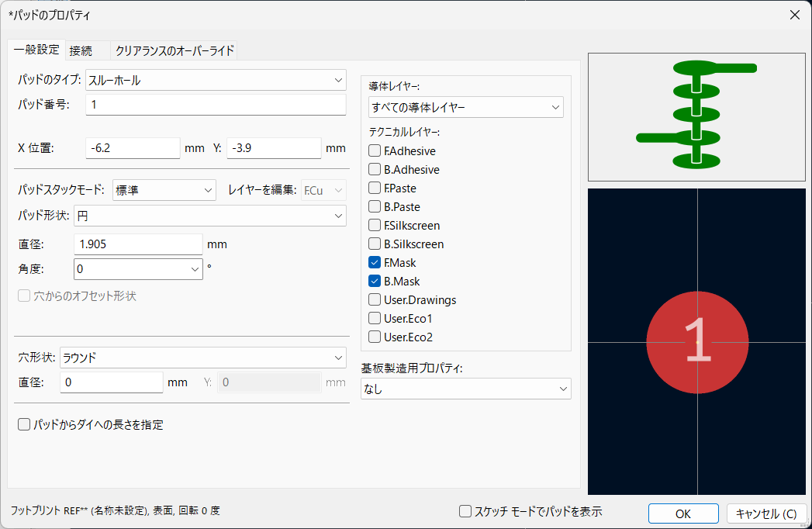Click the red pad 1 preview
Image resolution: width=812 pixels, height=529 pixels.
click(x=697, y=343)
